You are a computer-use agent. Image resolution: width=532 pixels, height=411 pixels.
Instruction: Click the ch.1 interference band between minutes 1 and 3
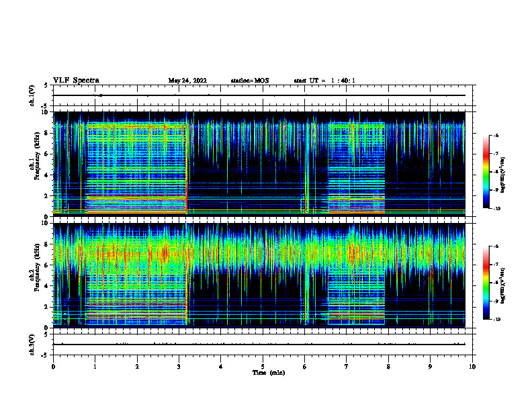pyautogui.click(x=137, y=168)
